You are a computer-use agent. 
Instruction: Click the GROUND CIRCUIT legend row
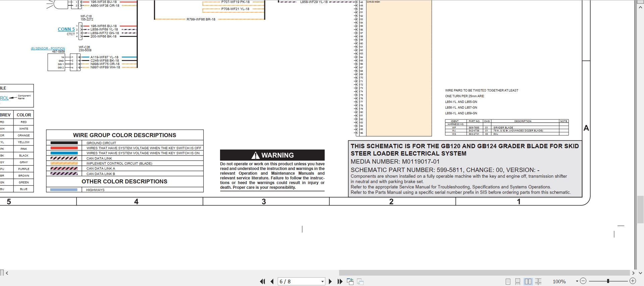click(x=125, y=143)
